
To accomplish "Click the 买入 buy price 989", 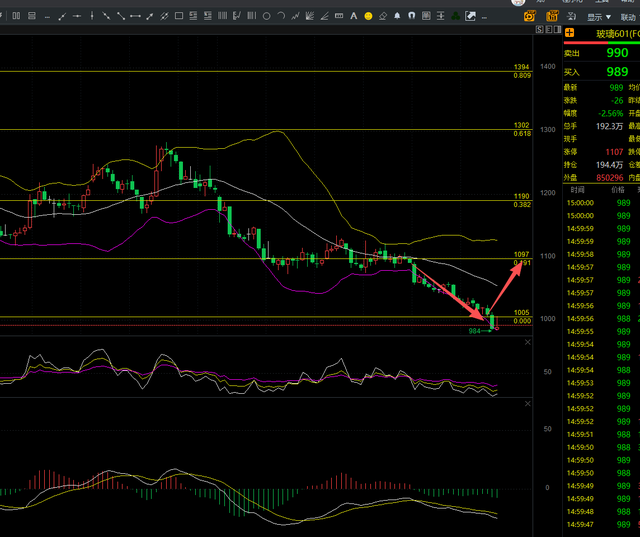I will [617, 71].
